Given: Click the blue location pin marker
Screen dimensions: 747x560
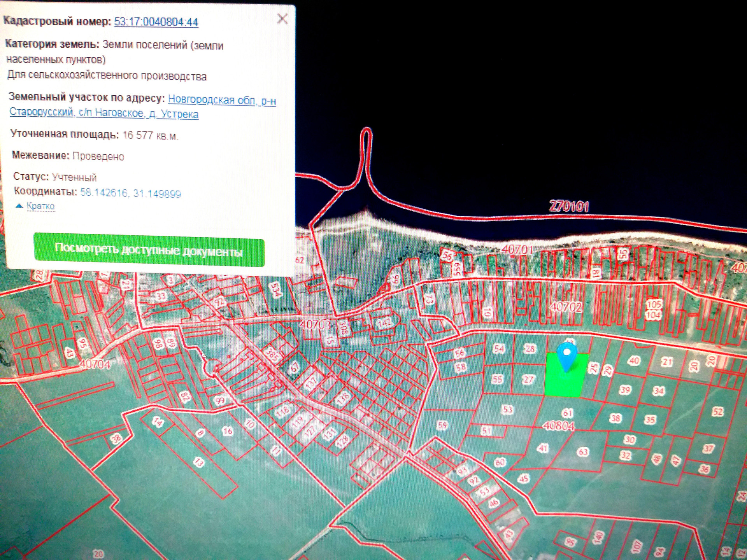Looking at the screenshot, I should (567, 356).
